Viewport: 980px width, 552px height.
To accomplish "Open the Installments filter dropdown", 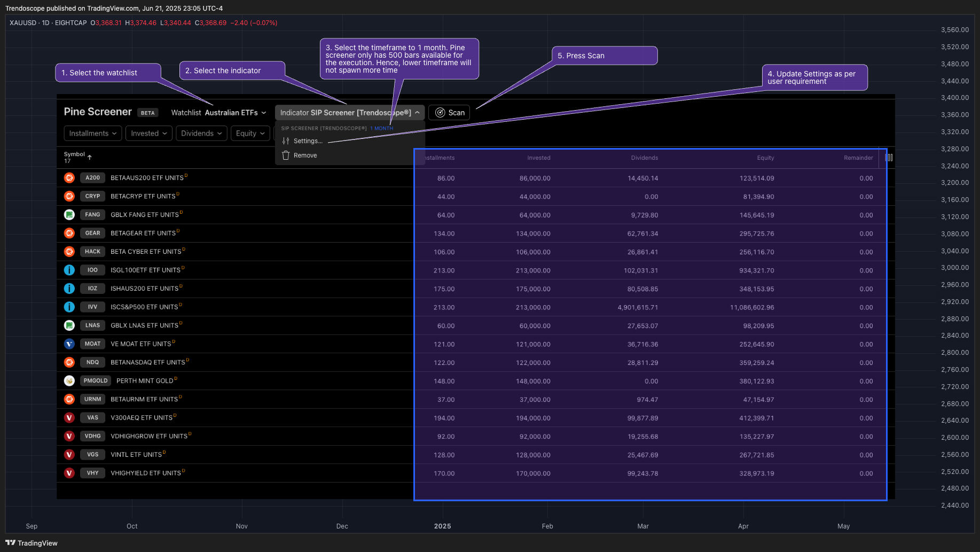I will coord(93,134).
